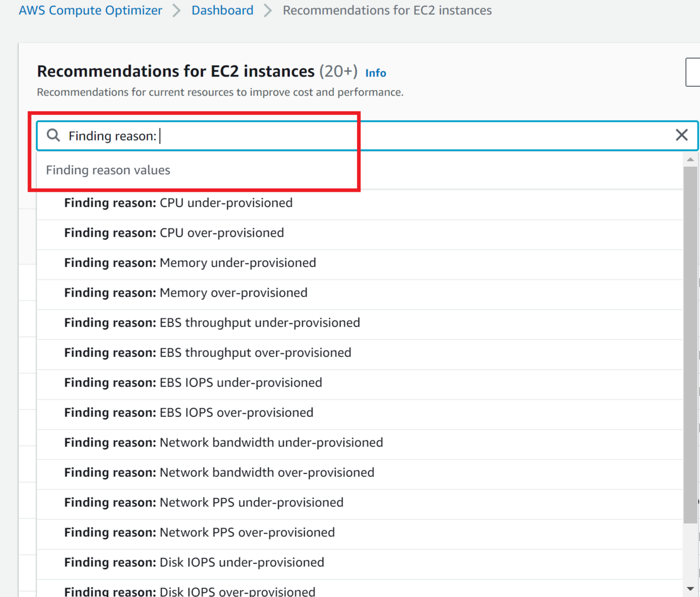Screen dimensions: 700x597
Task: Go to Dashboard breadcrumb link
Action: [222, 10]
